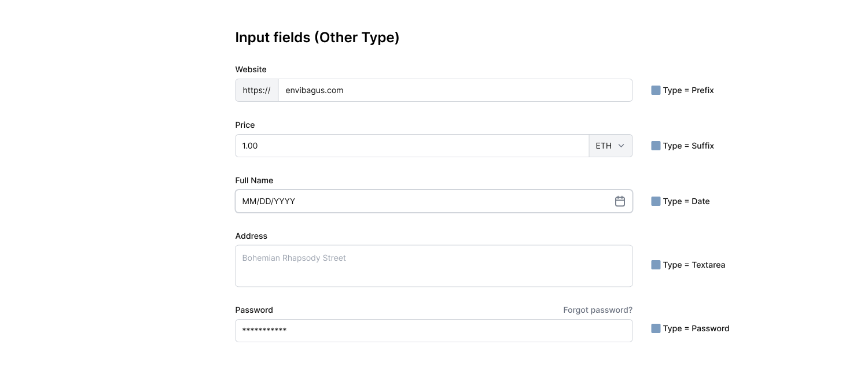
Task: Open the Forgot password link
Action: pos(598,310)
